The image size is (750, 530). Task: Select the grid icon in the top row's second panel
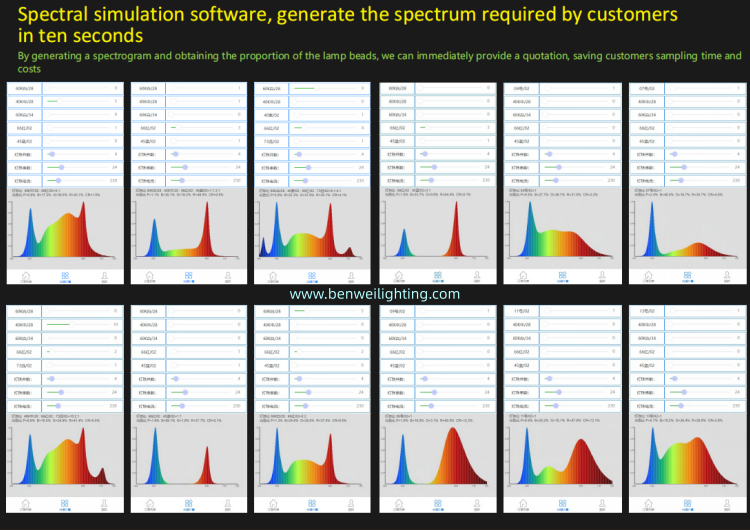[x=189, y=275]
